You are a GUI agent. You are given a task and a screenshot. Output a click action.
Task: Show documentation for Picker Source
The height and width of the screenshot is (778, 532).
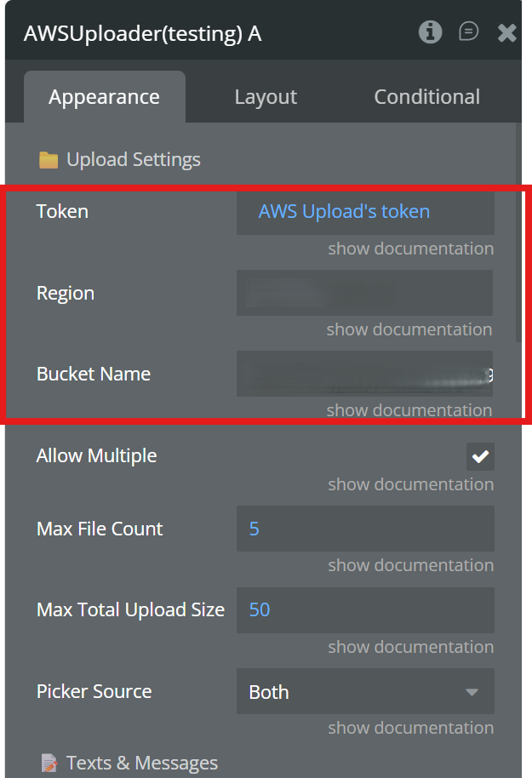click(x=410, y=728)
